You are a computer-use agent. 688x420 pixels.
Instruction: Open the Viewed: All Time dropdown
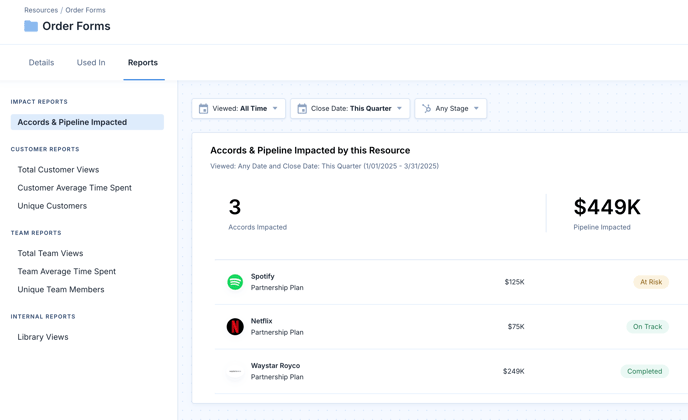pyautogui.click(x=239, y=108)
